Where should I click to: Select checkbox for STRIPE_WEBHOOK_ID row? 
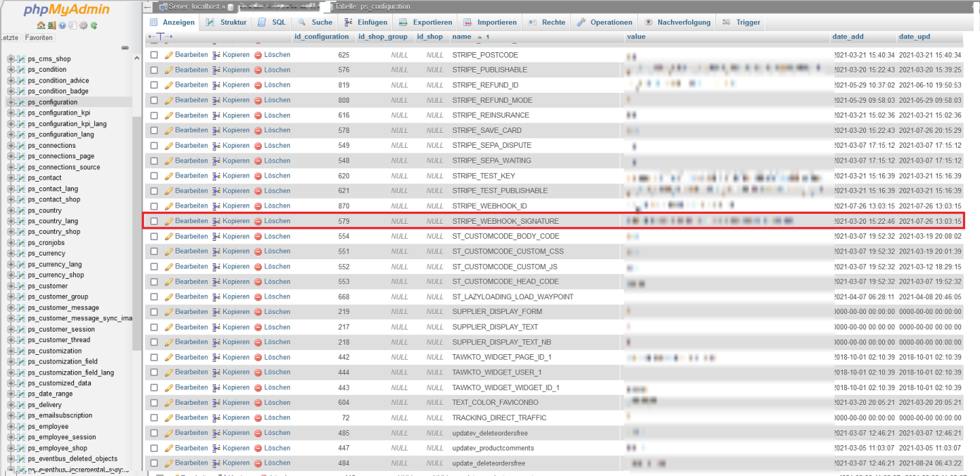[153, 206]
